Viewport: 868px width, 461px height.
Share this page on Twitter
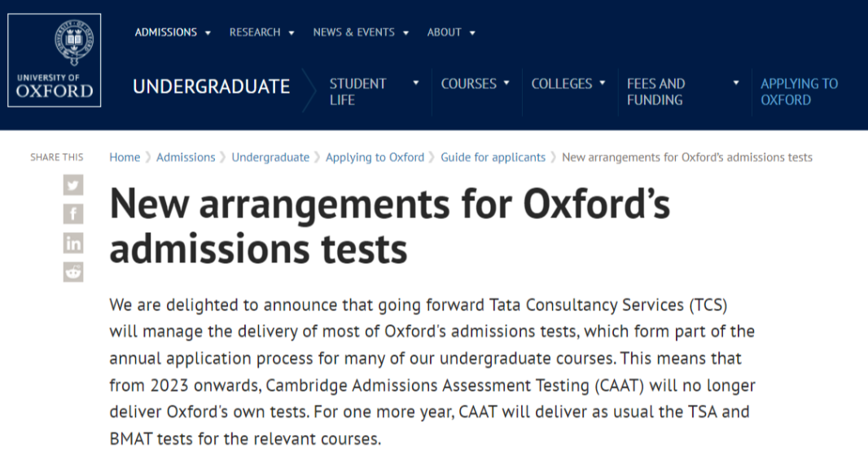click(x=73, y=185)
